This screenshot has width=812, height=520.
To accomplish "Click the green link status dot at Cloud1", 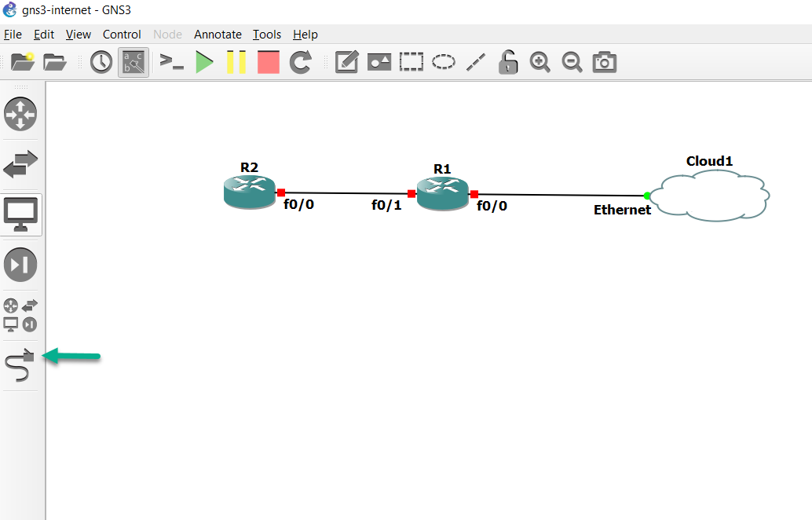I will [x=647, y=196].
